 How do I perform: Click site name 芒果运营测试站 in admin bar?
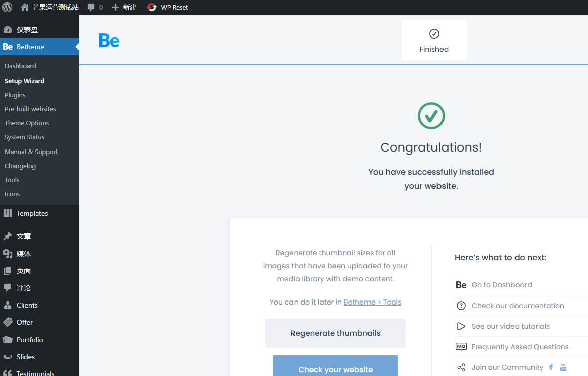(x=55, y=7)
